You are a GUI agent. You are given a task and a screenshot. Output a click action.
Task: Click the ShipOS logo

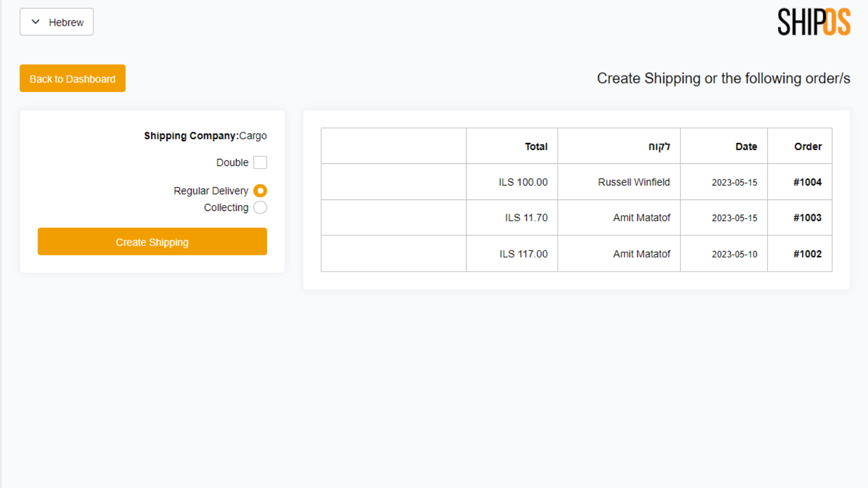coord(814,22)
